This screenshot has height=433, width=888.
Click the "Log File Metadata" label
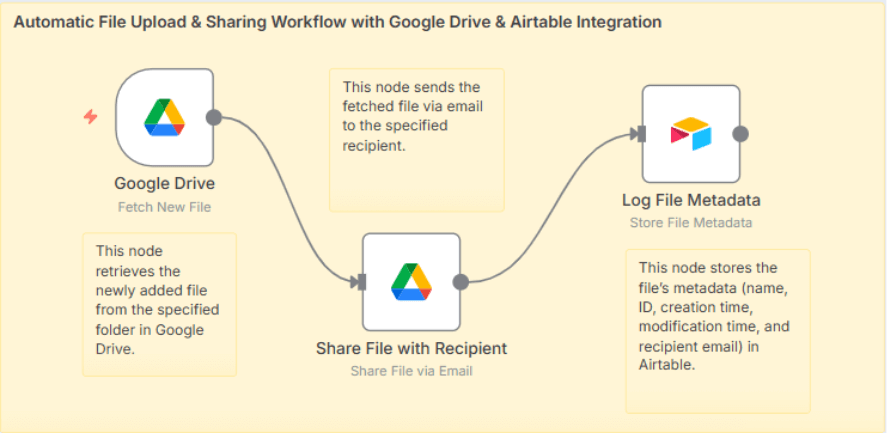coord(691,200)
